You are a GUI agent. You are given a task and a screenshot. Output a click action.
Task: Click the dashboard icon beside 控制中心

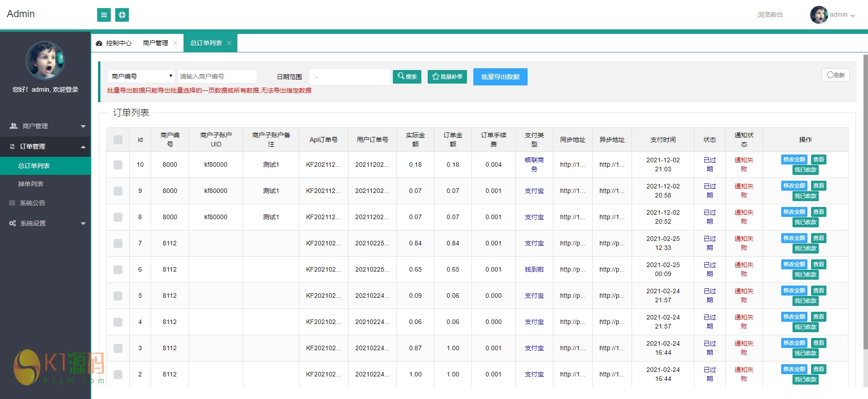tap(99, 43)
